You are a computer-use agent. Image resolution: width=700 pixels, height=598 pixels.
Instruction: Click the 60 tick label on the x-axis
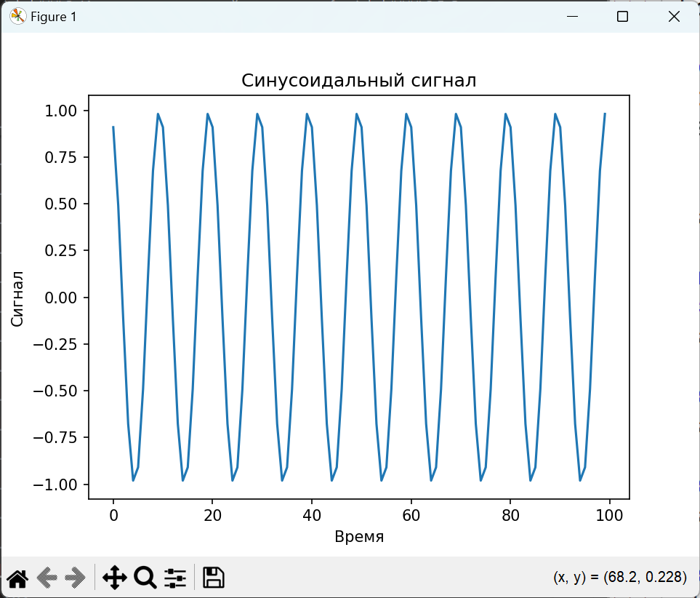[411, 515]
